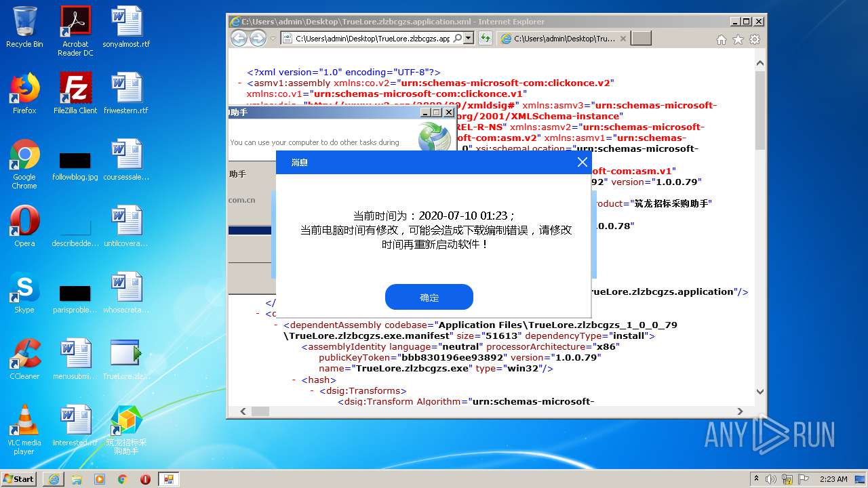Select whosecreta document on desktop
868x488 pixels.
126,293
